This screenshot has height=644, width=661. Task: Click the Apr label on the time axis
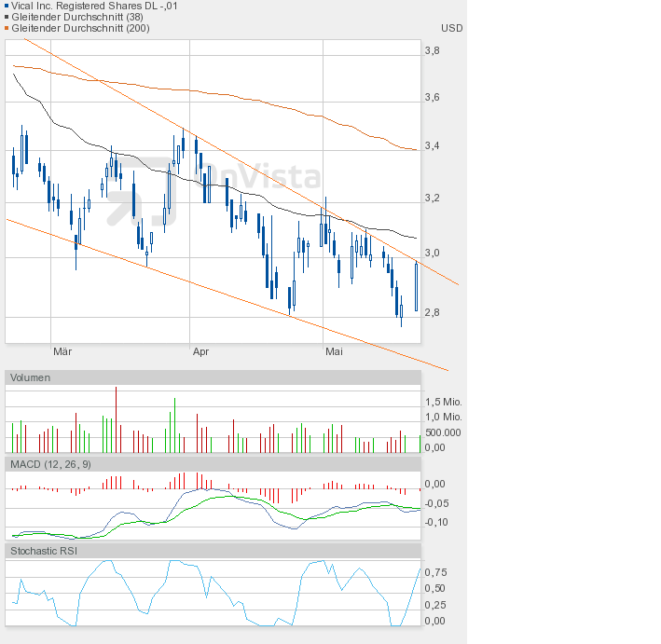point(200,351)
